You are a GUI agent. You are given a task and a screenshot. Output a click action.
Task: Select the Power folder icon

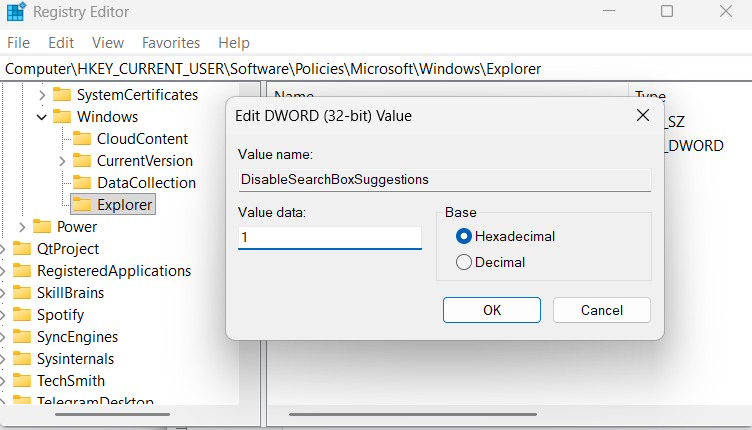pos(42,226)
